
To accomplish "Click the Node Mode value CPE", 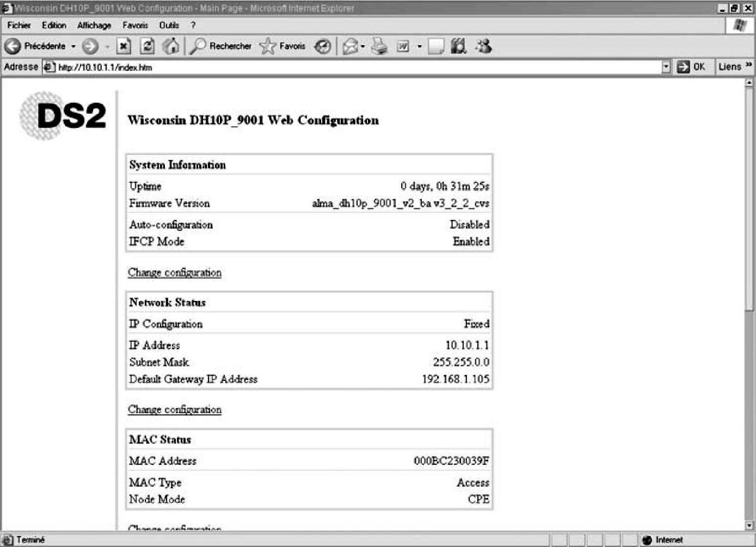I will (479, 499).
